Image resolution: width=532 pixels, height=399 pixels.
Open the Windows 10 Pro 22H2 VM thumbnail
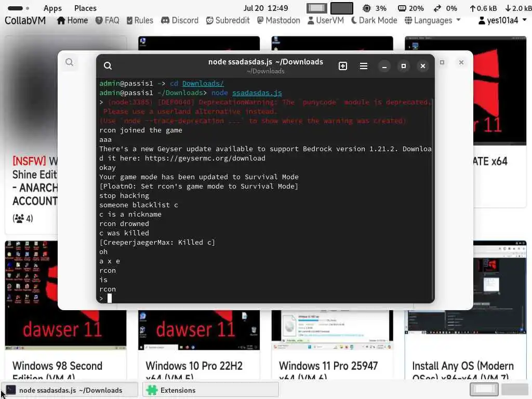coord(199,330)
